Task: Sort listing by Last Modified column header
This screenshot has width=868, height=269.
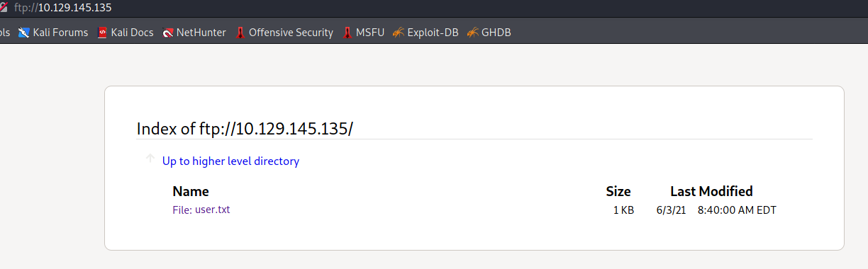Action: pyautogui.click(x=711, y=191)
